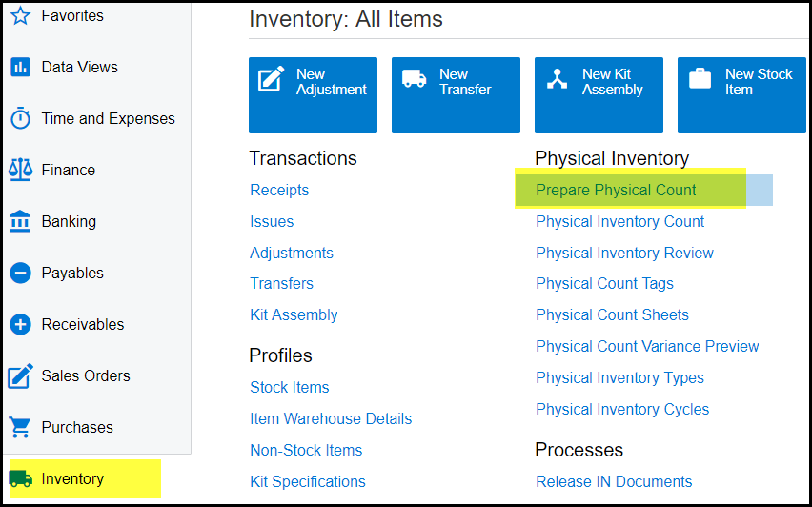The height and width of the screenshot is (507, 812).
Task: Select Inventory in the sidebar menu
Action: pos(72,478)
